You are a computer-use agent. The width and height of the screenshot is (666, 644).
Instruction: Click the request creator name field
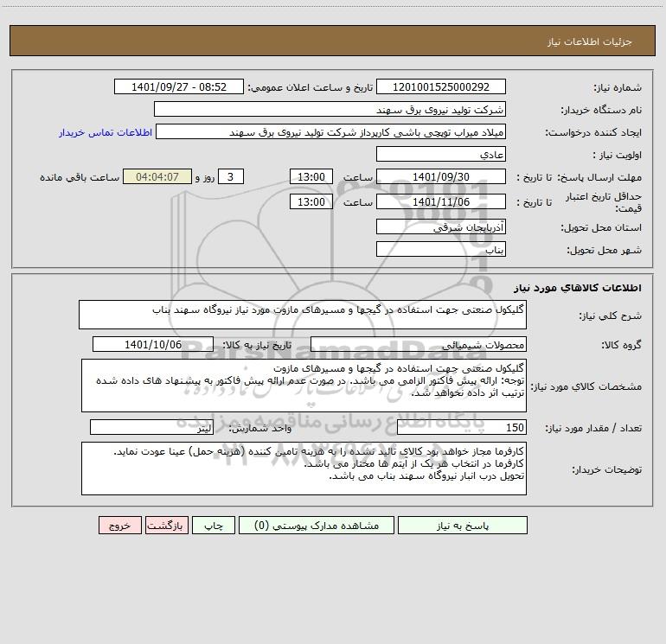tap(331, 131)
